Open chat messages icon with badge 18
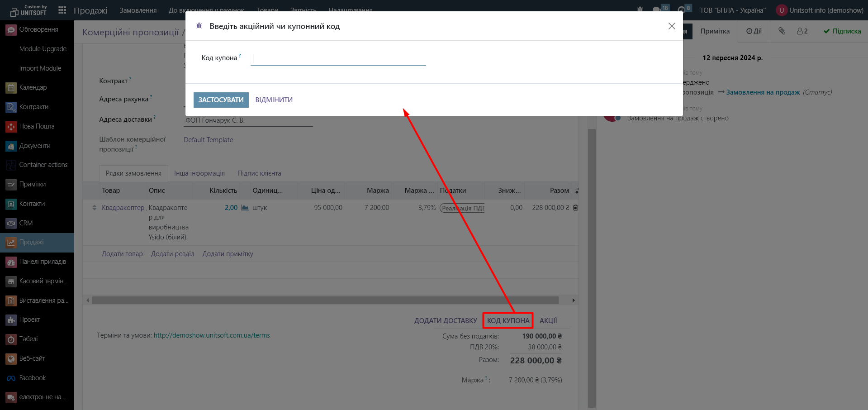 657,10
